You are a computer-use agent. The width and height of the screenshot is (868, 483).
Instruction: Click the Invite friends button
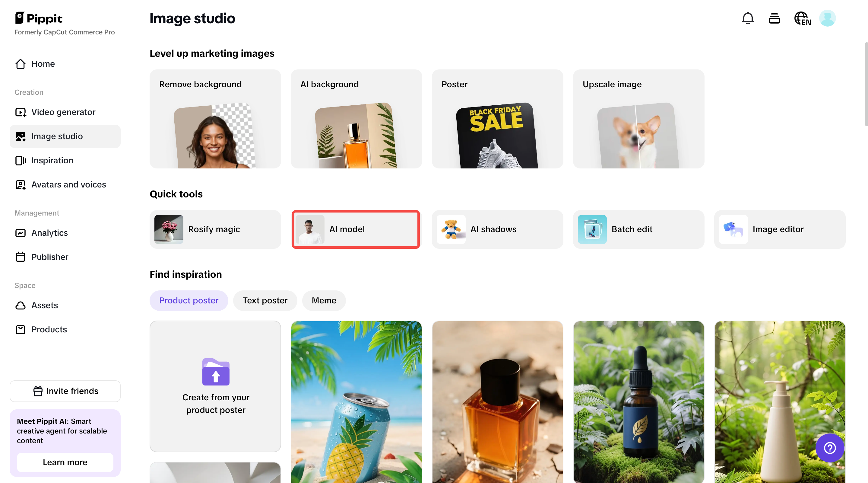[x=65, y=391]
